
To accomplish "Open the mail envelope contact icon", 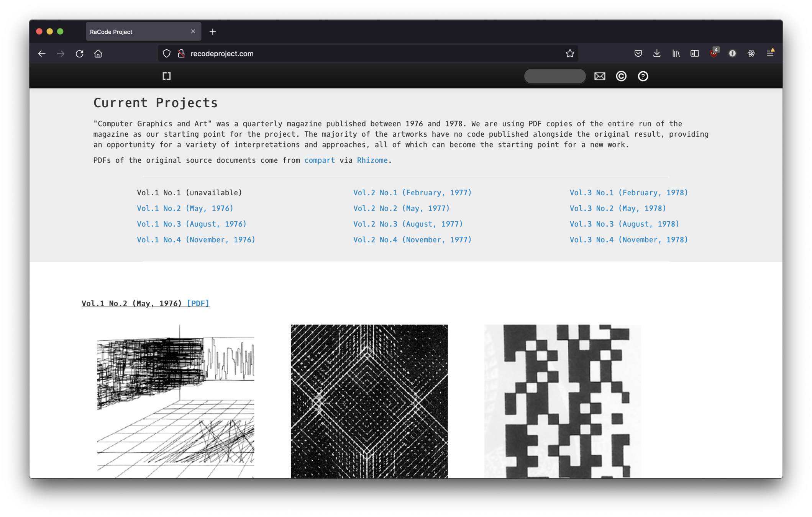I will [x=600, y=76].
